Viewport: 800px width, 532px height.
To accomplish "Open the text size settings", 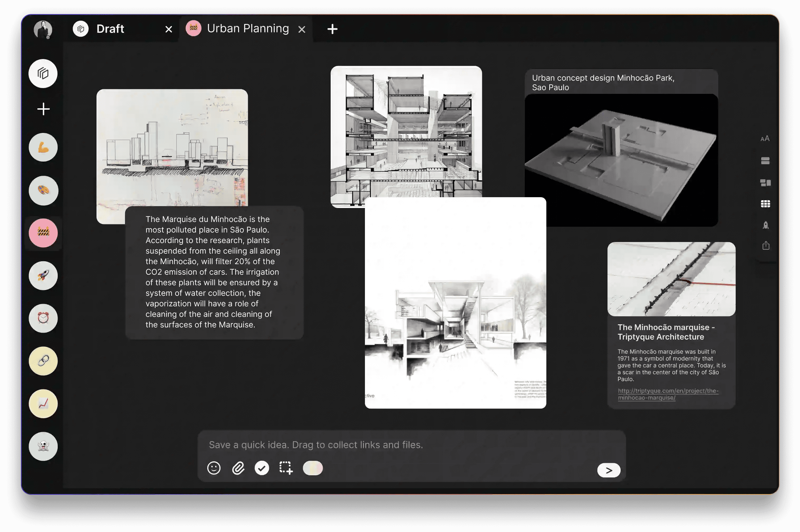I will pyautogui.click(x=765, y=138).
